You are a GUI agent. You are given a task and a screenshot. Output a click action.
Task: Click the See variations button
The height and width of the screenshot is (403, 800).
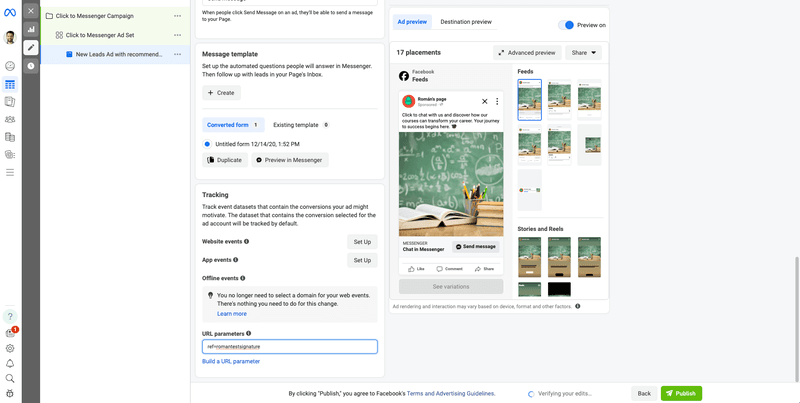coord(451,287)
